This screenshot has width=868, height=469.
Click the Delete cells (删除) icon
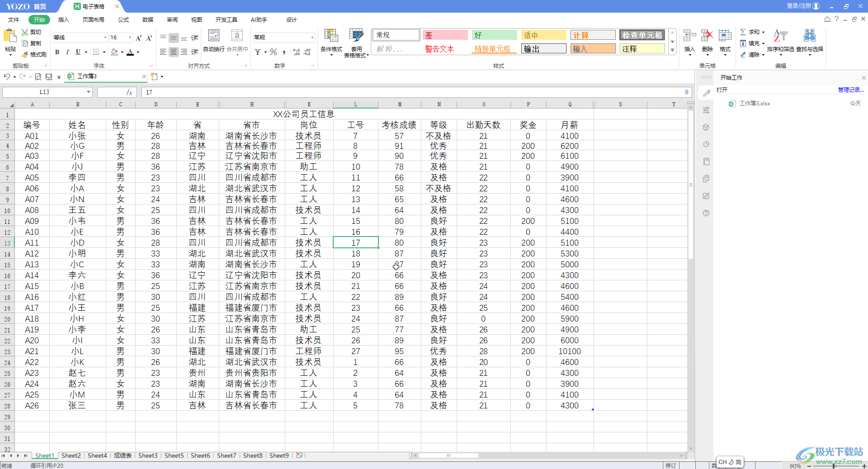[x=707, y=36]
